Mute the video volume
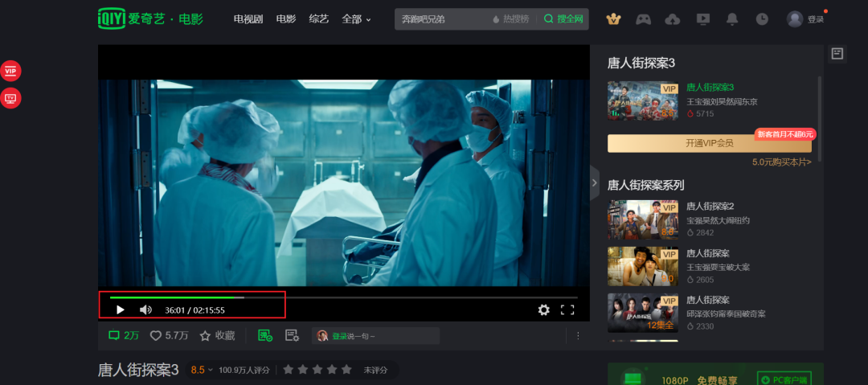This screenshot has width=868, height=385. pyautogui.click(x=145, y=309)
